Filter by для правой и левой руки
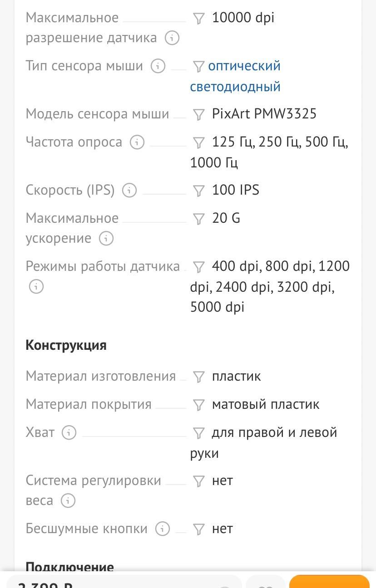 [198, 433]
